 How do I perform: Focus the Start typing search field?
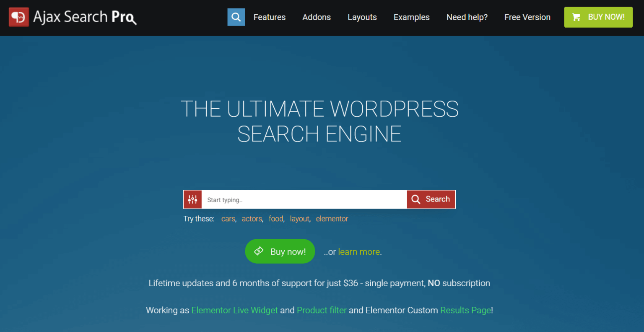coord(304,199)
